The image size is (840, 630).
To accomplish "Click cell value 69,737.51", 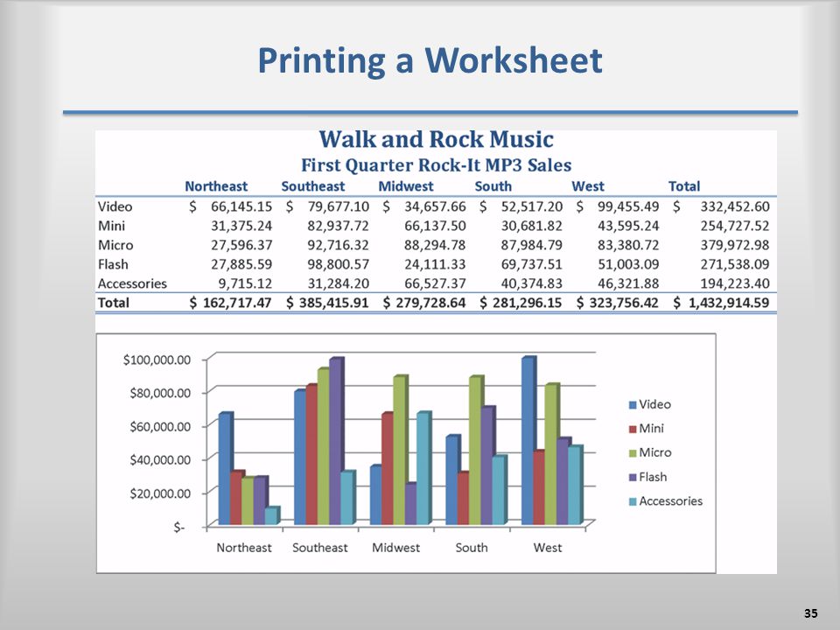I will coord(532,264).
